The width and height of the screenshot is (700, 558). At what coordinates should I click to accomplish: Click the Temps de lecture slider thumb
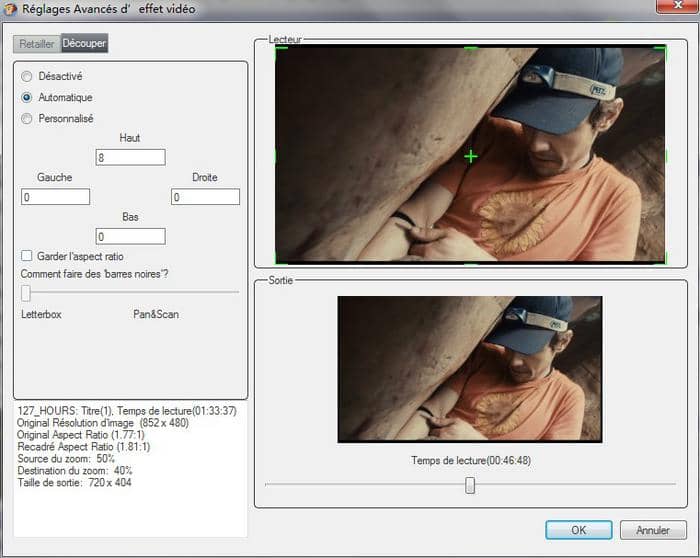pos(470,485)
